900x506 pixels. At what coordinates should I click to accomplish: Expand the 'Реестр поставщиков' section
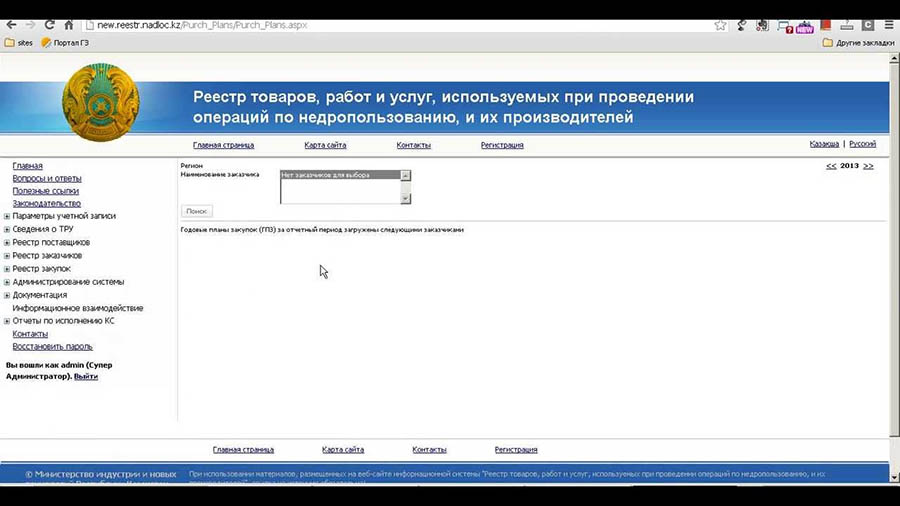coord(7,243)
